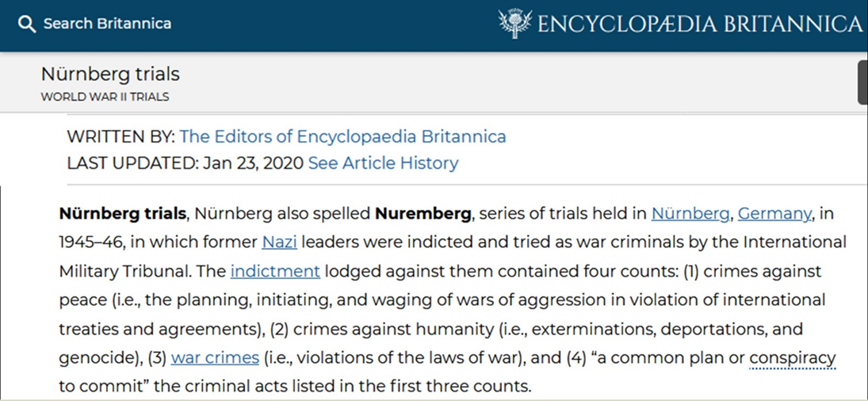Click the dotted-underlined conspiracy term

(x=792, y=358)
